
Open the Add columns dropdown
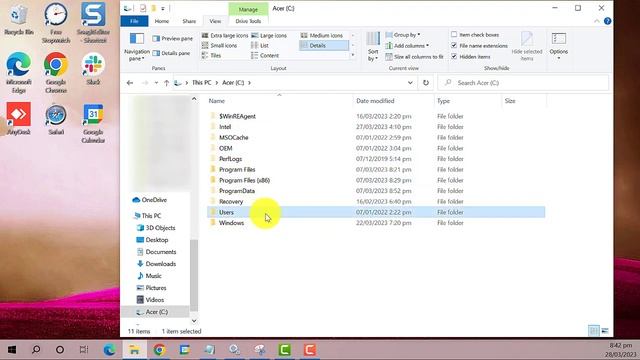coord(407,46)
